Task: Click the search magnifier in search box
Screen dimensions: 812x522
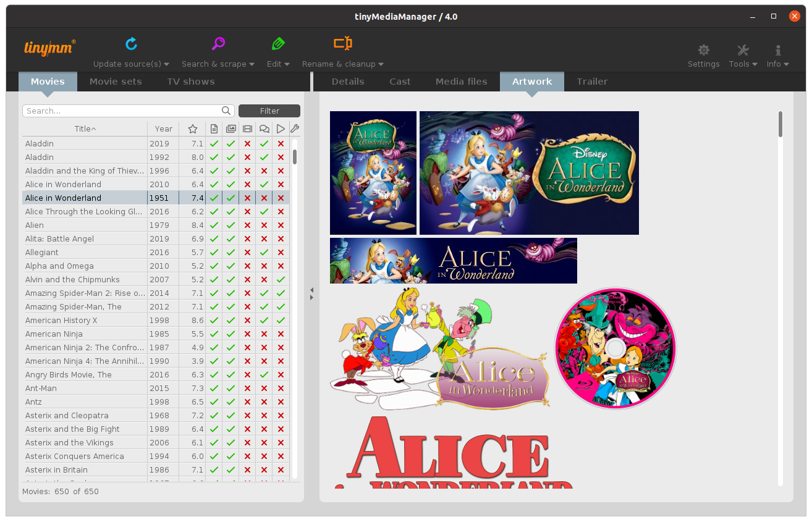Action: [226, 111]
